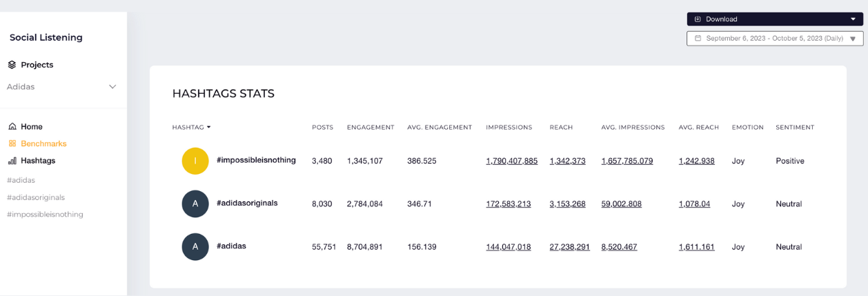Click avg. engagement value 386.525
This screenshot has width=868, height=296.
click(x=422, y=161)
